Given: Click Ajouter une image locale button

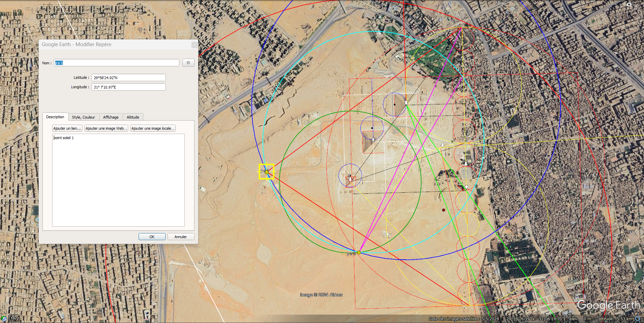Looking at the screenshot, I should pyautogui.click(x=153, y=128).
